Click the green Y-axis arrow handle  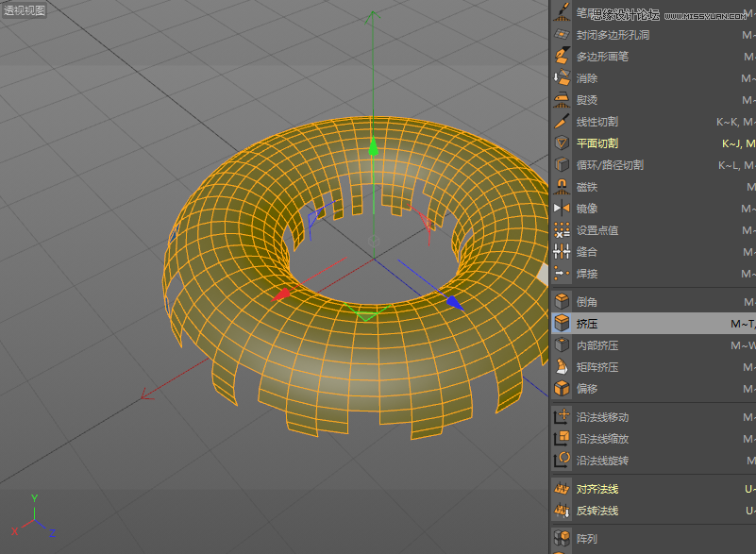pos(374,146)
